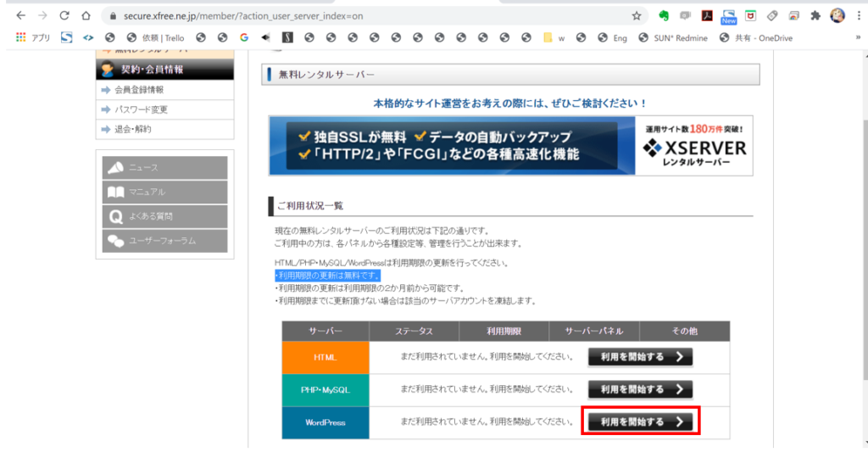
Task: Open 会員登録情報 in the sidebar menu
Action: pos(140,89)
